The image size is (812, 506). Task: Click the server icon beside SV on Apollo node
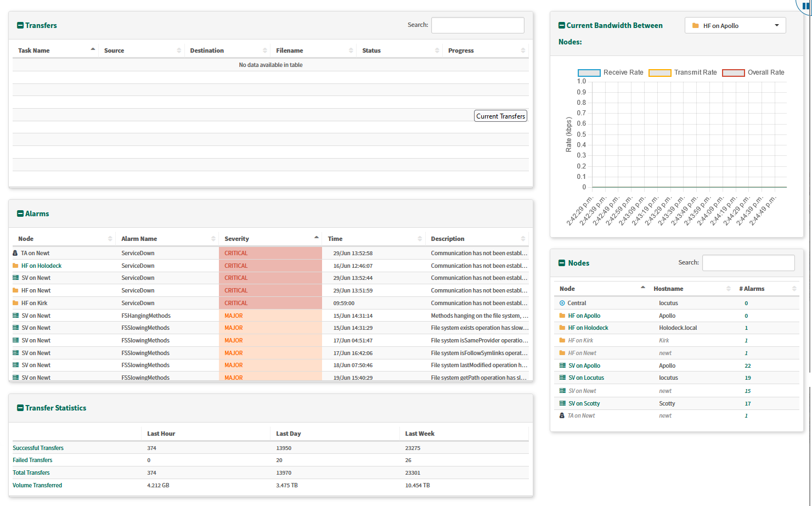coord(562,366)
